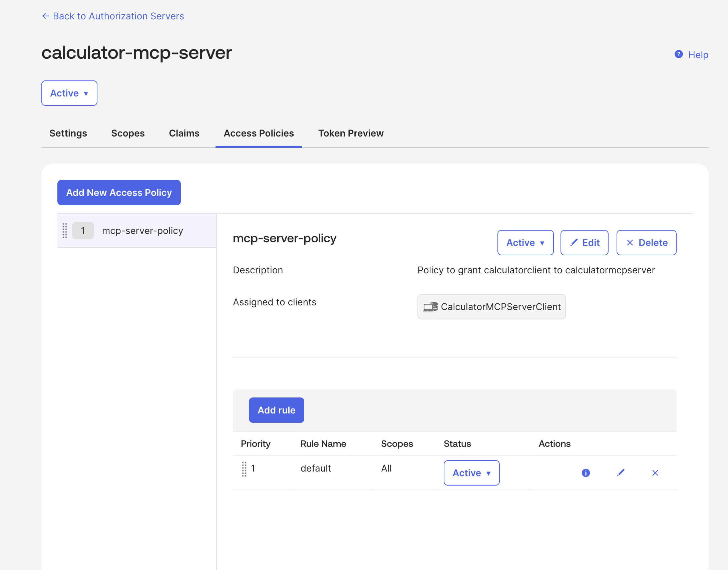The width and height of the screenshot is (728, 570).
Task: Click the policy description text
Action: 536,270
